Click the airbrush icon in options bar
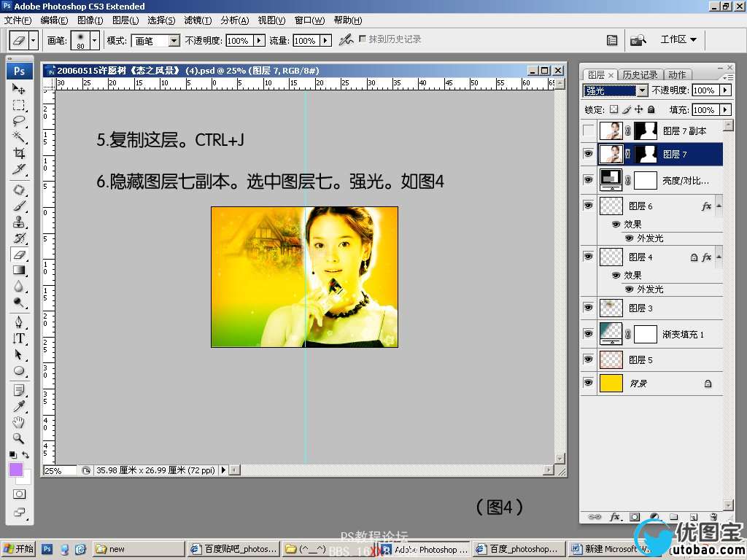Image resolution: width=747 pixels, height=560 pixels. tap(346, 40)
